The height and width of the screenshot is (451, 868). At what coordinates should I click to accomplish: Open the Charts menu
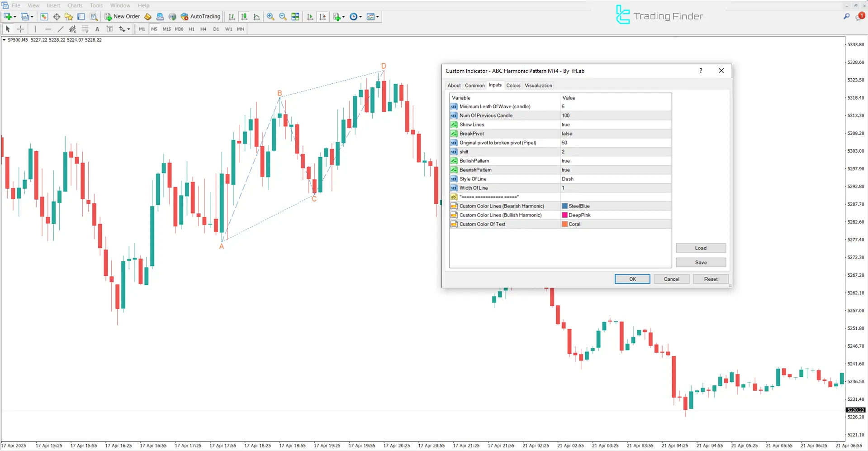point(75,5)
